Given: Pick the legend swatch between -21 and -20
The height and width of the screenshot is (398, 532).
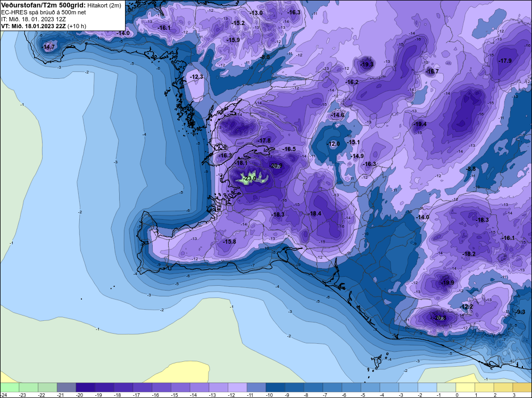Looking at the screenshot, I should (x=66, y=387).
